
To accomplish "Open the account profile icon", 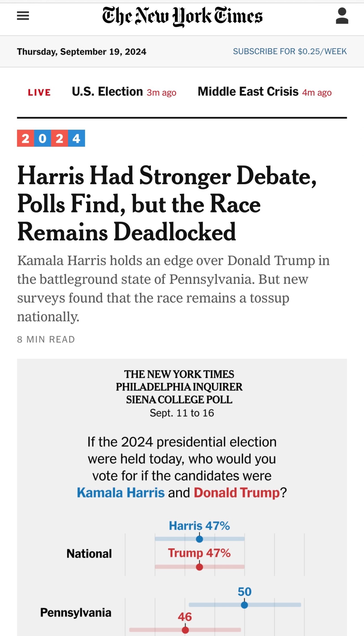I will pos(342,16).
